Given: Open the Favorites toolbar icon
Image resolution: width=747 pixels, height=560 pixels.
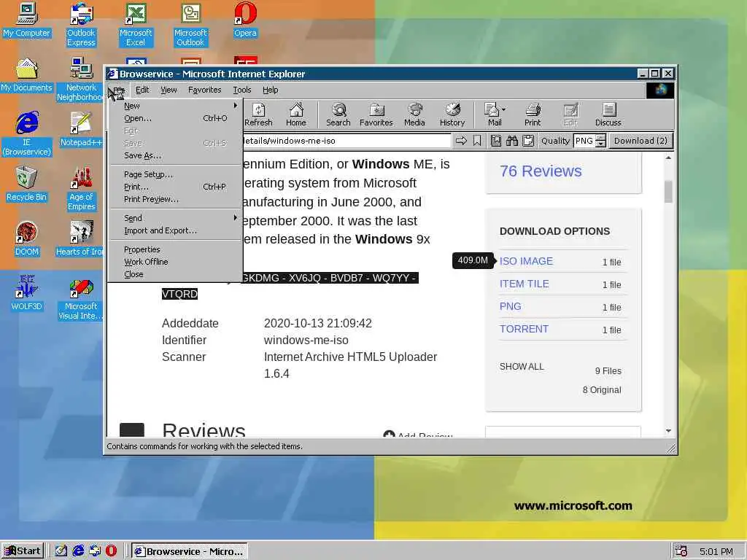Looking at the screenshot, I should click(x=376, y=114).
